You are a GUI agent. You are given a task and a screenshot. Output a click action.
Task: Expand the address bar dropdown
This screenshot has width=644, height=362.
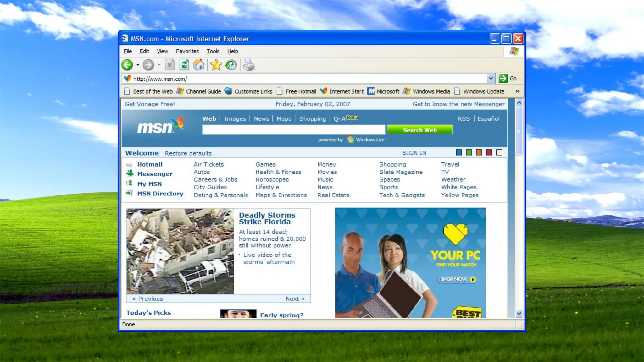[x=491, y=79]
